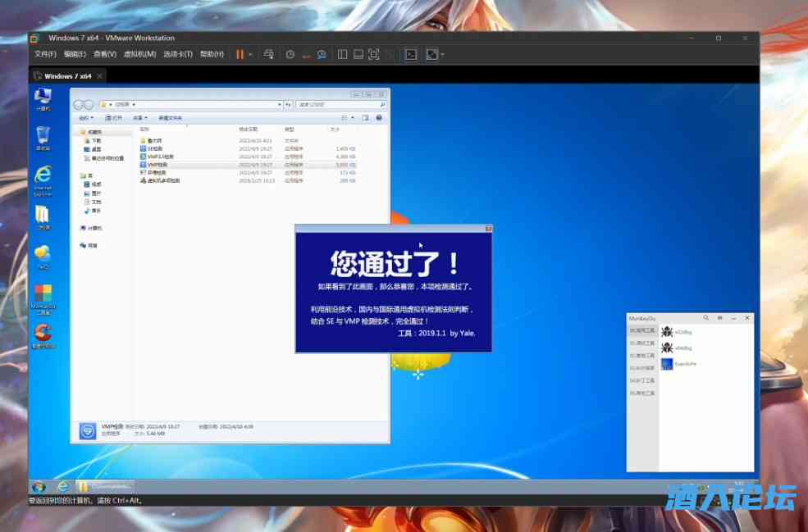Open the 虚拟机(M) menu in VMware
This screenshot has width=808, height=532.
point(139,54)
